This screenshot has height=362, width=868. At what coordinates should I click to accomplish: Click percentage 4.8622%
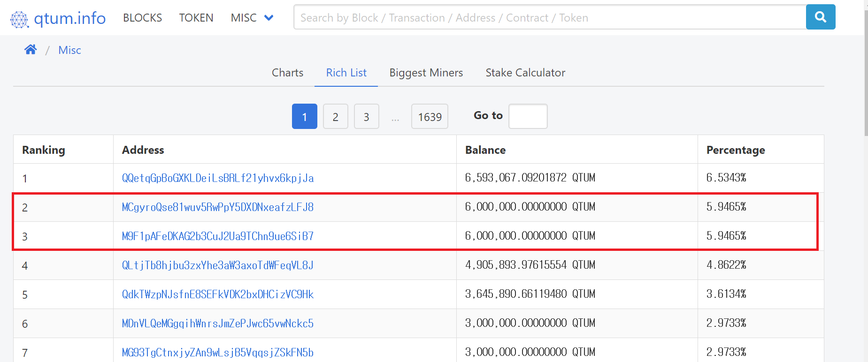[726, 265]
